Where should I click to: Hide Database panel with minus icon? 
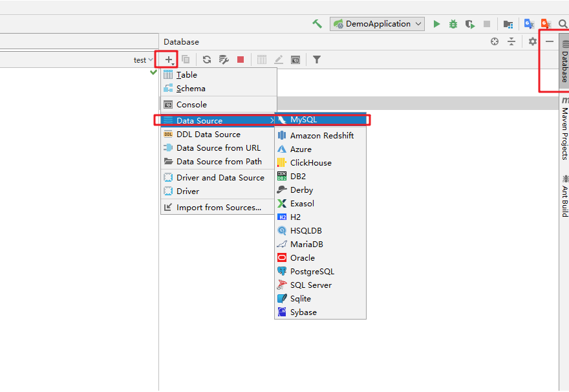coord(550,41)
